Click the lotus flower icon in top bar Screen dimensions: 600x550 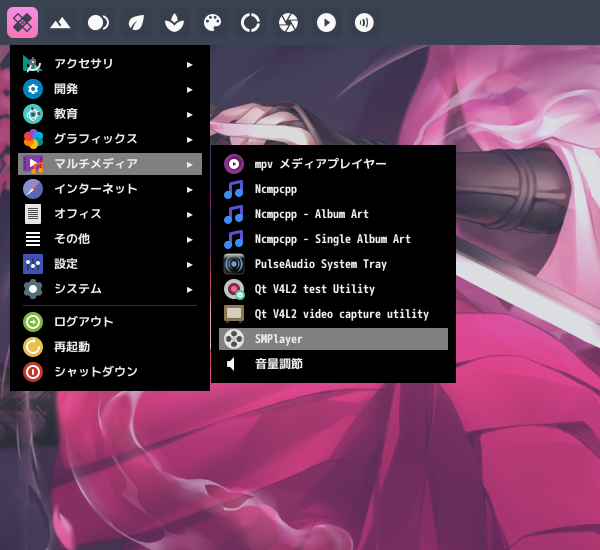pos(174,23)
